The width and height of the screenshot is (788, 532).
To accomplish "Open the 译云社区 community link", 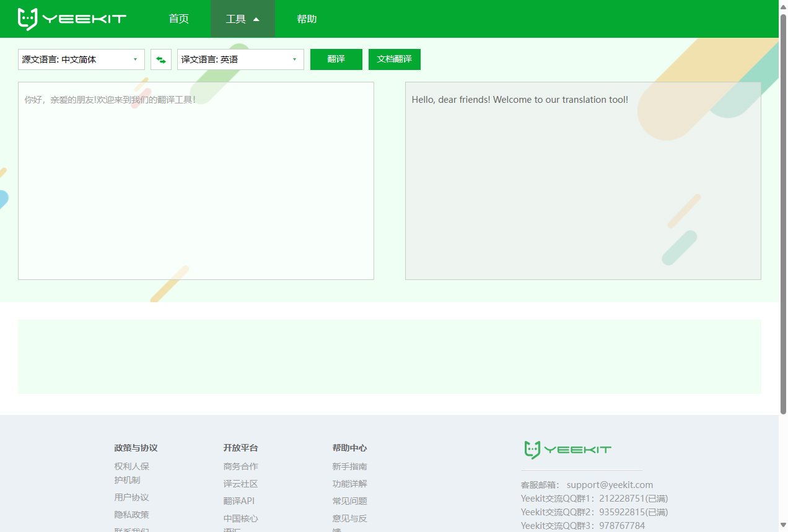I will coord(240,484).
